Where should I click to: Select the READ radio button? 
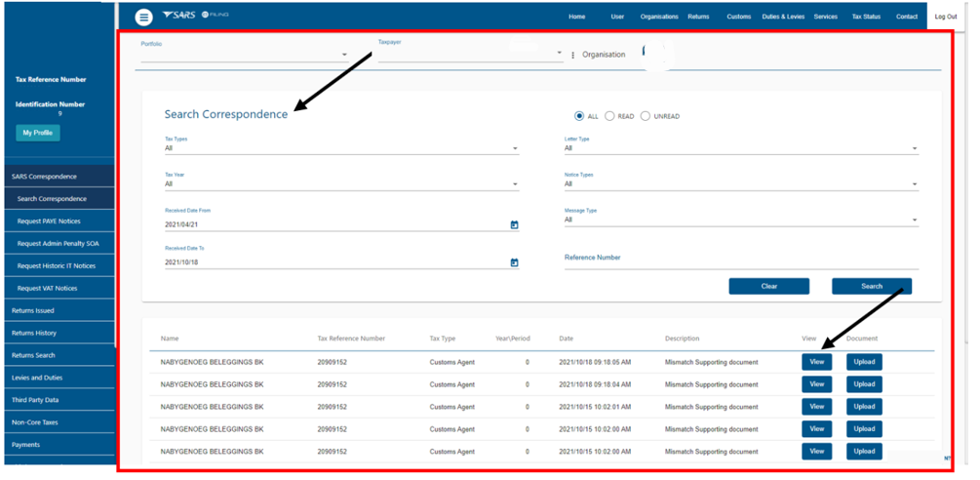[x=609, y=116]
